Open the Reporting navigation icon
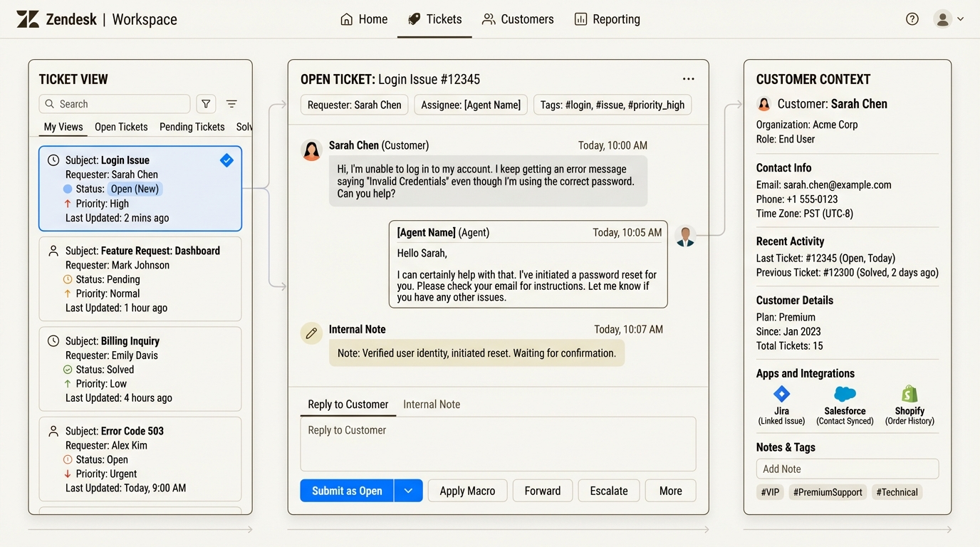The height and width of the screenshot is (547, 980). (x=580, y=19)
